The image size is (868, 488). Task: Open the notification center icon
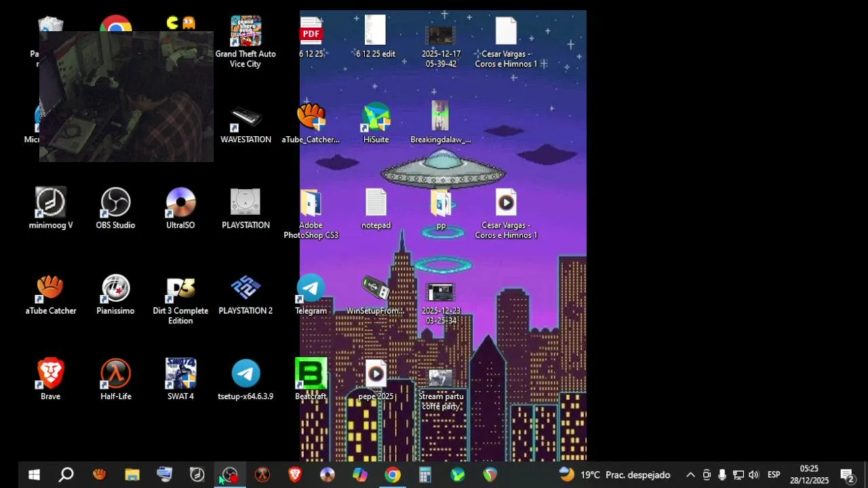[848, 475]
